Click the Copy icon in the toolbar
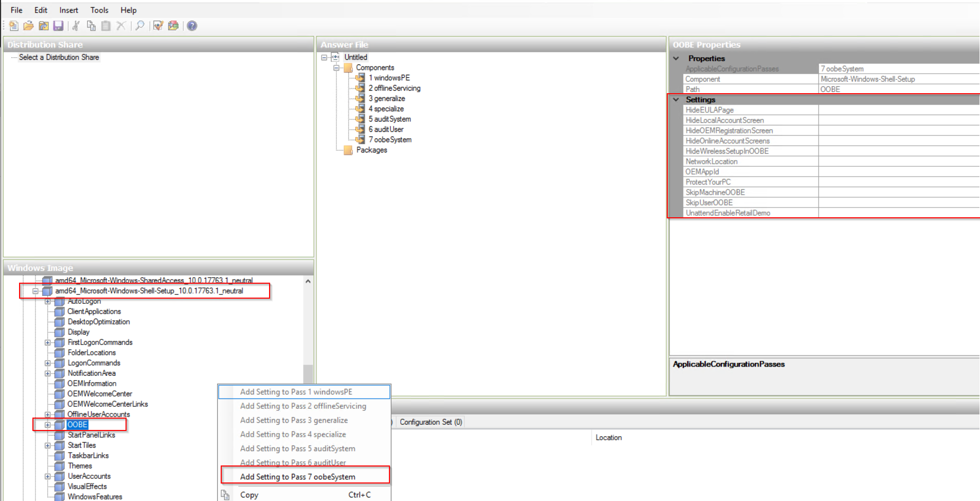Screen dimensions: 980x501 pos(91,26)
